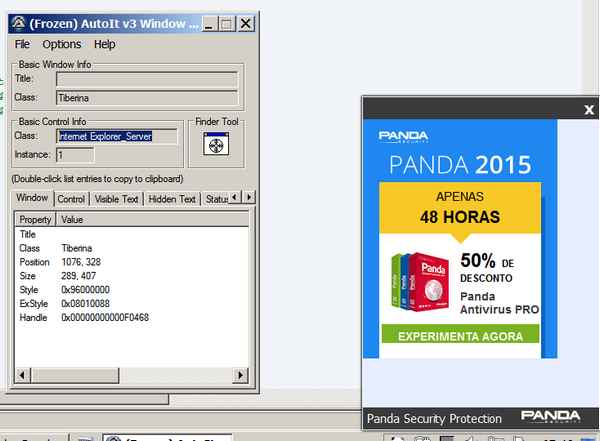Open the Options menu
600x441 pixels.
pos(62,44)
